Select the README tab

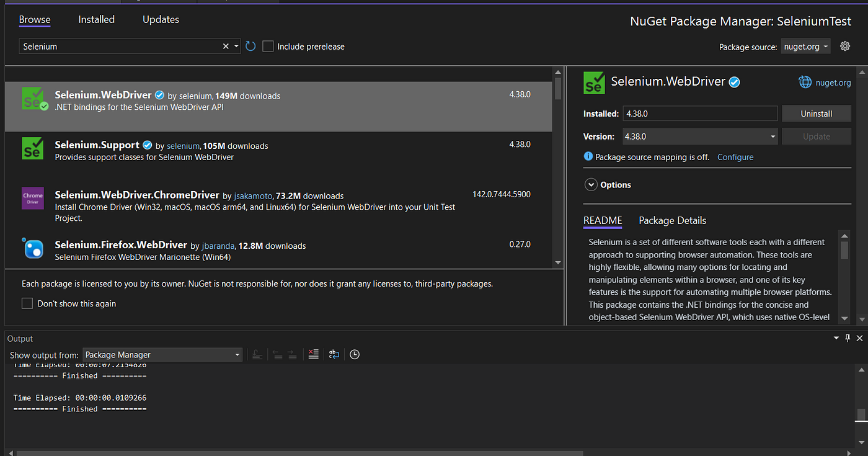603,220
